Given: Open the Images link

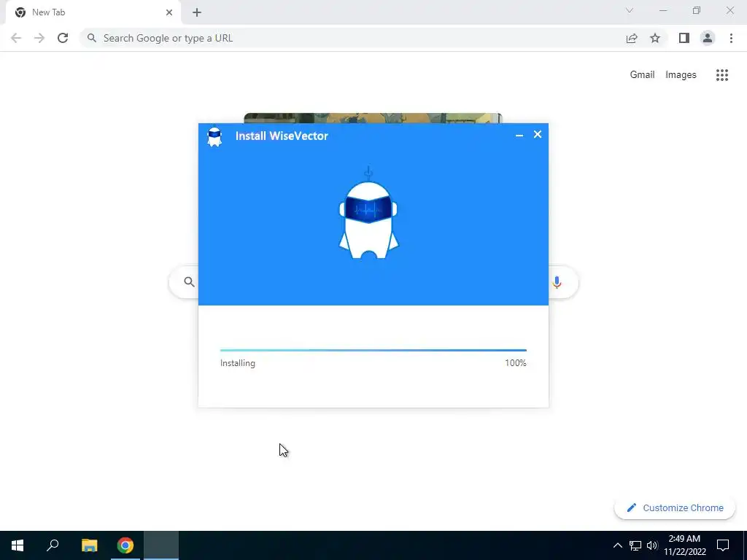Looking at the screenshot, I should click(x=681, y=75).
